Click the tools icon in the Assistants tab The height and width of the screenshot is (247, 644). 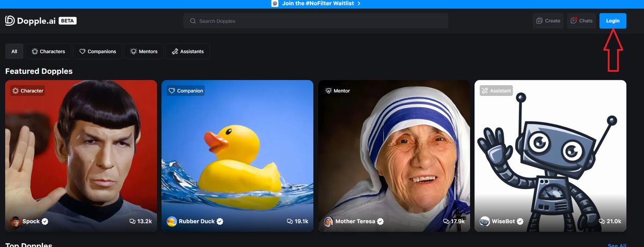point(174,51)
